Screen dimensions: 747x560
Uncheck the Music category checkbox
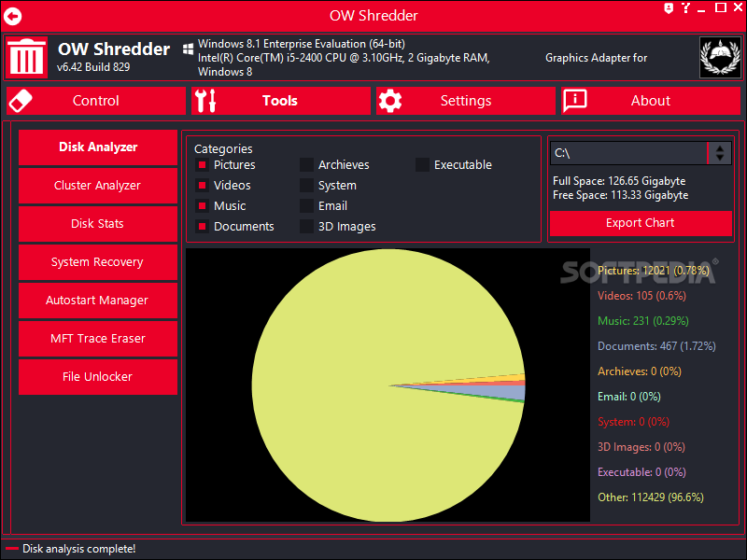coord(202,205)
